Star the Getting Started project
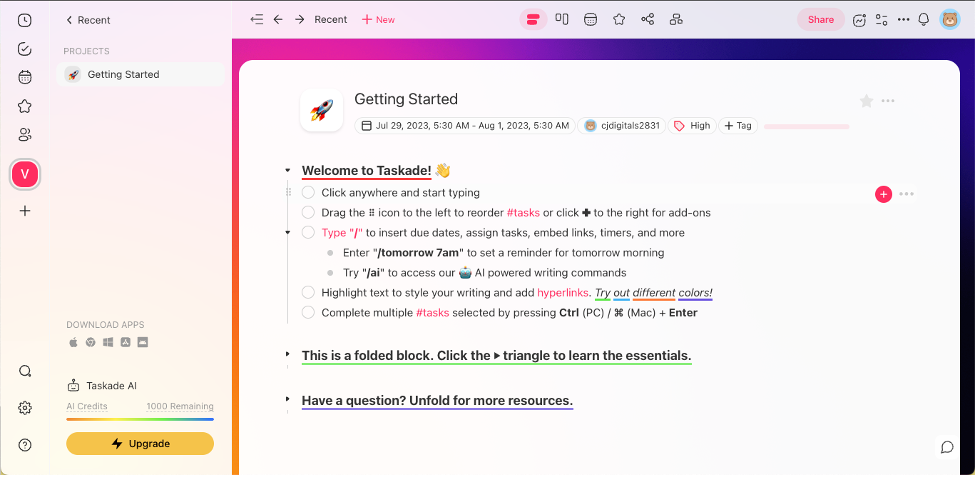Screen dimensions: 977x477 (x=866, y=101)
